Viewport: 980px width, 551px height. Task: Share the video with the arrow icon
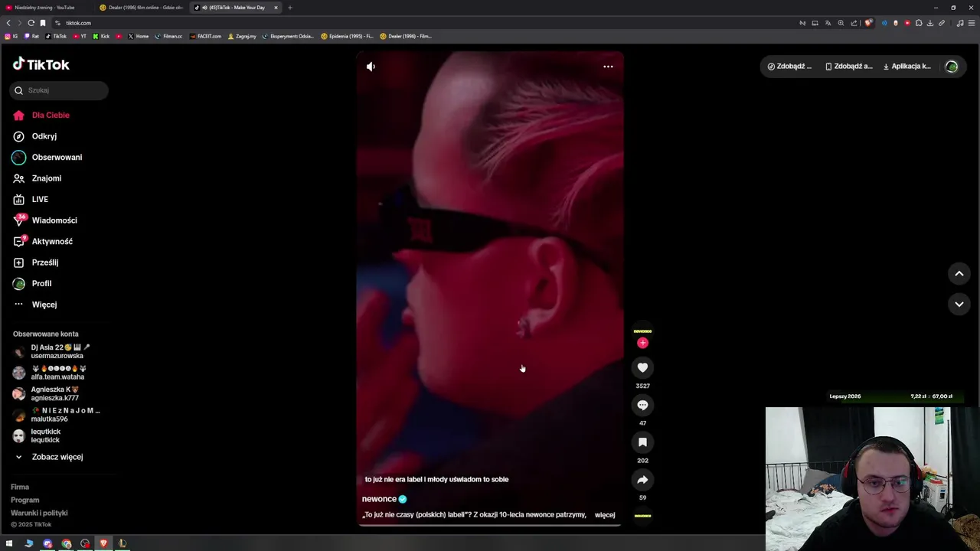pos(642,480)
